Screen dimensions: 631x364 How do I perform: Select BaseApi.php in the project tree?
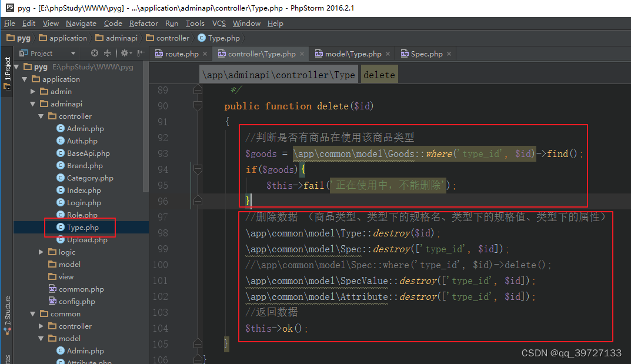84,153
